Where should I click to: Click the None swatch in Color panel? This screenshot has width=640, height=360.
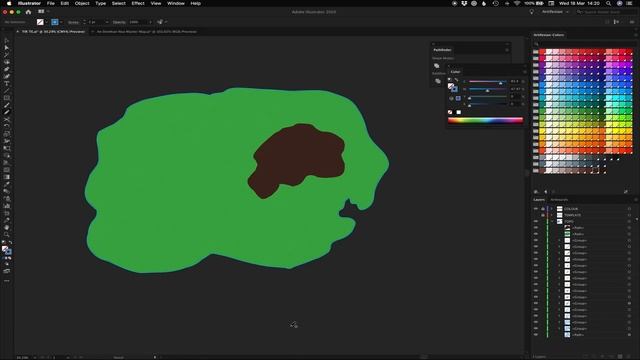pyautogui.click(x=450, y=112)
